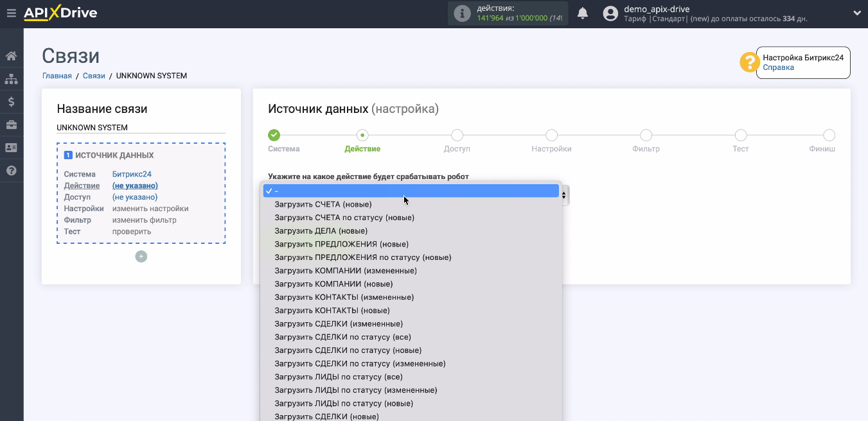Edit the connection name field
This screenshot has height=421, width=868.
point(141,128)
